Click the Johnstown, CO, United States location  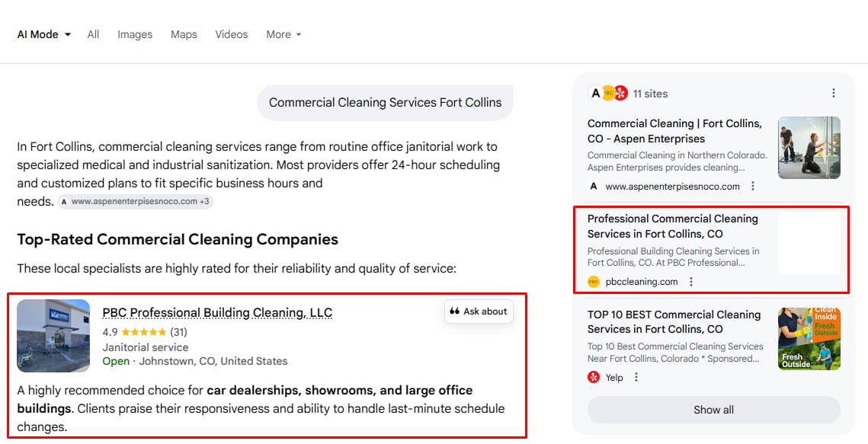coord(213,361)
